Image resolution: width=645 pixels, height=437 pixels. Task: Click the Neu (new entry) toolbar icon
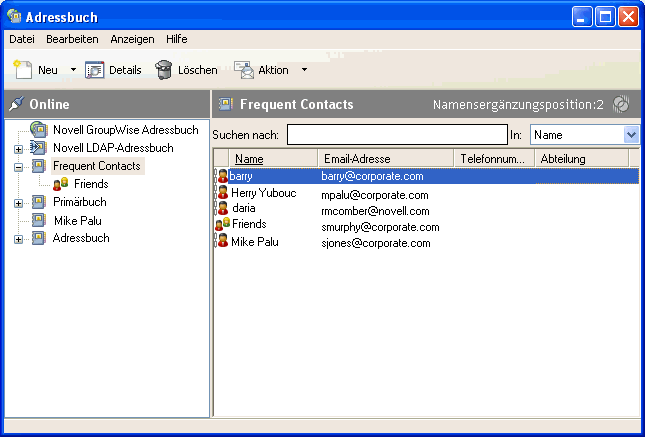(x=23, y=70)
